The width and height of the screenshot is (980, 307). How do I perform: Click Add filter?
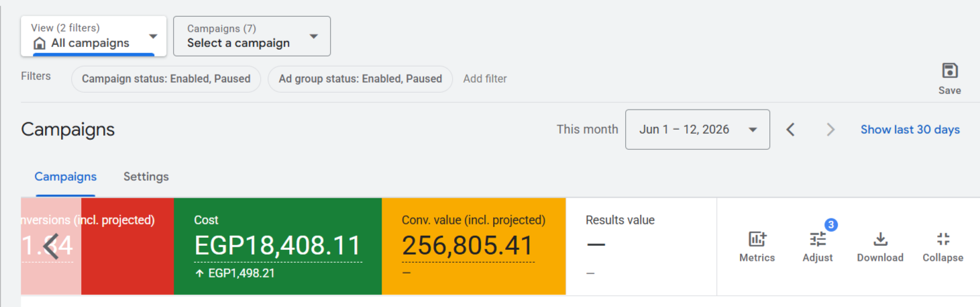pos(485,79)
